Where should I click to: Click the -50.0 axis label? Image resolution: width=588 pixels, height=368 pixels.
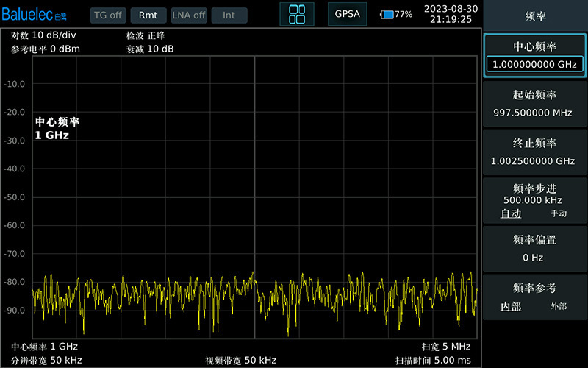14,197
